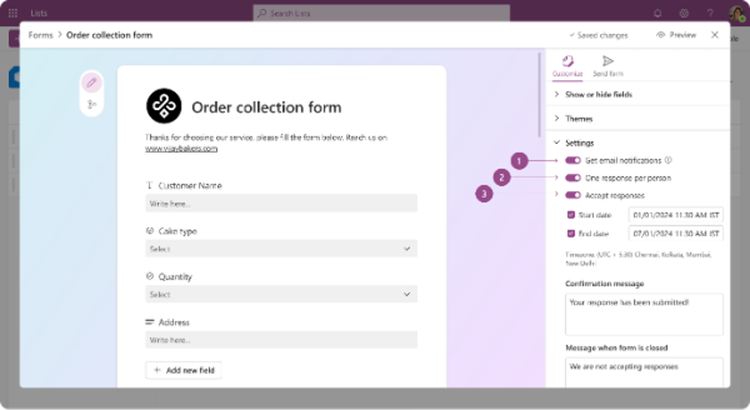
Task: Click the help question mark icon
Action: (x=710, y=13)
